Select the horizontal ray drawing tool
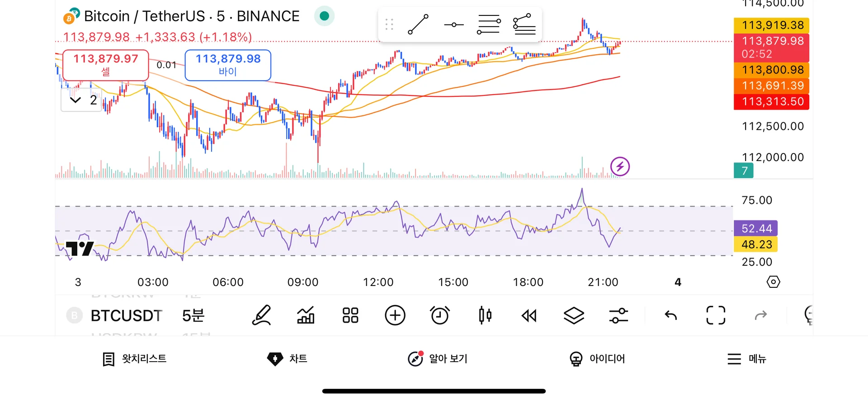 point(453,24)
